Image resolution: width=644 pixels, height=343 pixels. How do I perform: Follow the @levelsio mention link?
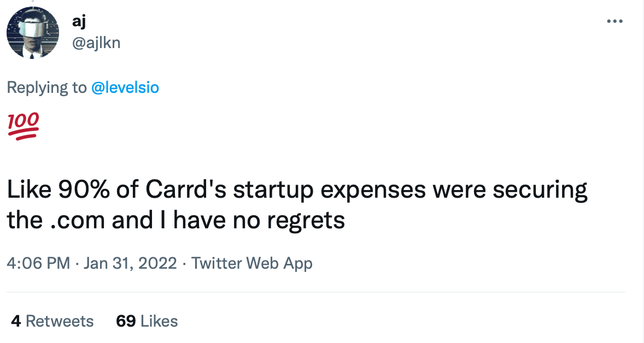[x=125, y=87]
